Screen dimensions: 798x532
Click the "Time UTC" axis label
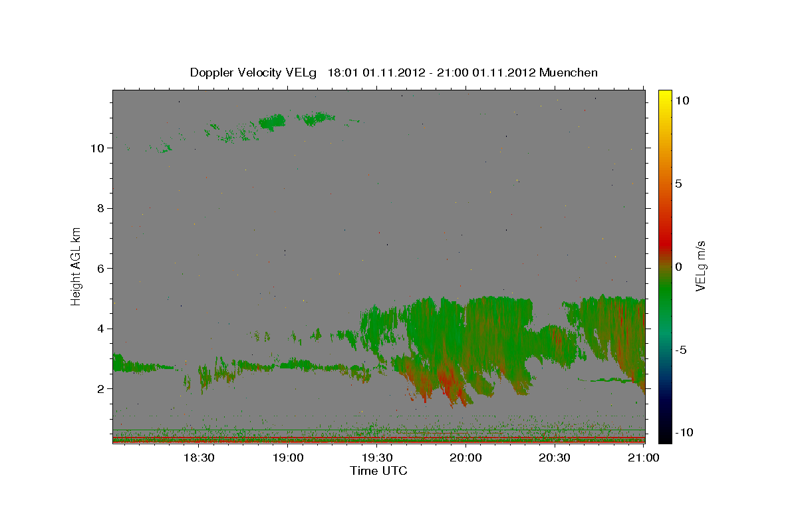click(378, 471)
